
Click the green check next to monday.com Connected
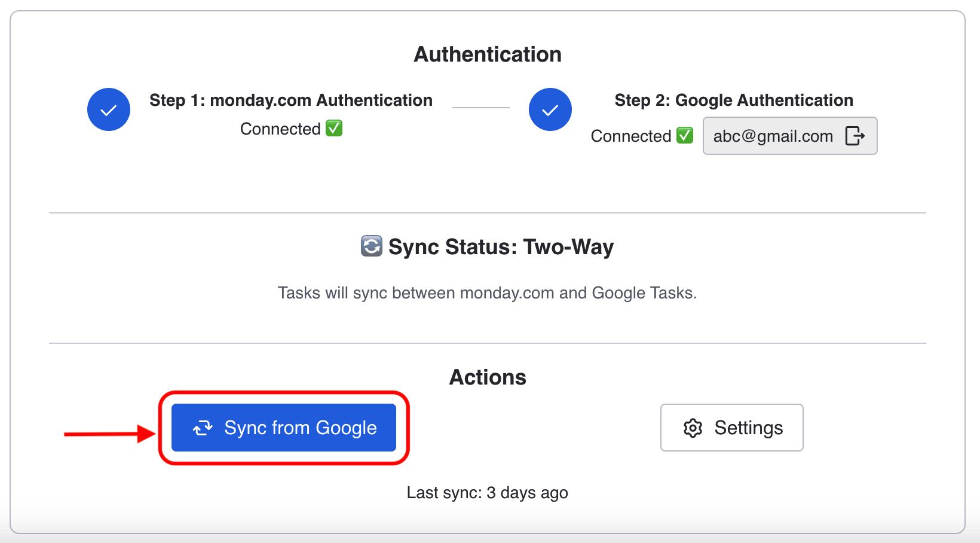point(334,128)
